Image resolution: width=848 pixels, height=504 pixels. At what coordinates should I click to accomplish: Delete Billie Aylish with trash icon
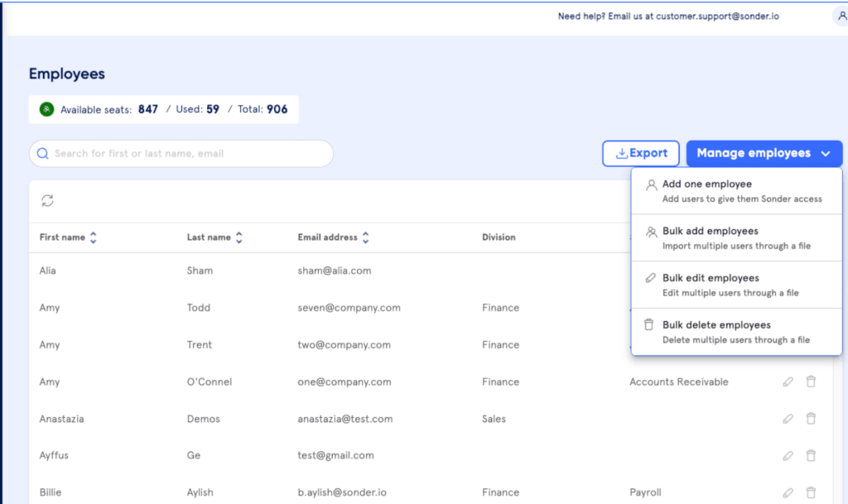point(811,492)
